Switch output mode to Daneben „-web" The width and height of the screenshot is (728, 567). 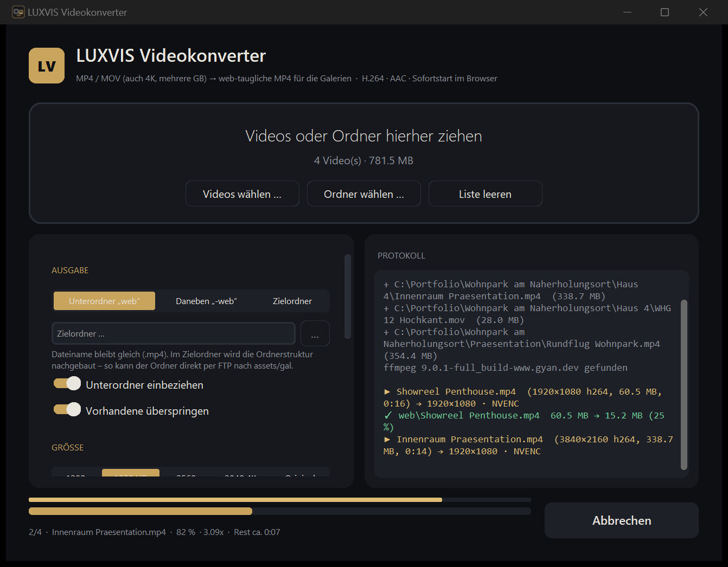[206, 301]
